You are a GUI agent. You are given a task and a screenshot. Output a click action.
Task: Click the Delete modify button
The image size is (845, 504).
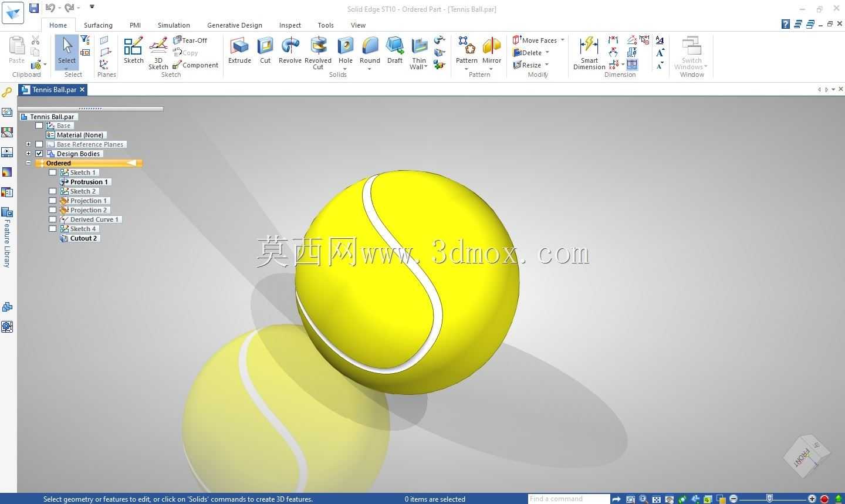pyautogui.click(x=527, y=53)
